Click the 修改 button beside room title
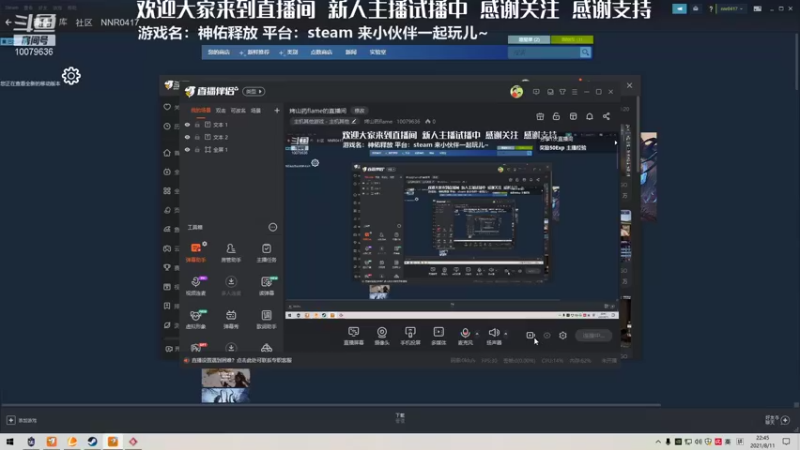The height and width of the screenshot is (450, 800). [x=360, y=111]
